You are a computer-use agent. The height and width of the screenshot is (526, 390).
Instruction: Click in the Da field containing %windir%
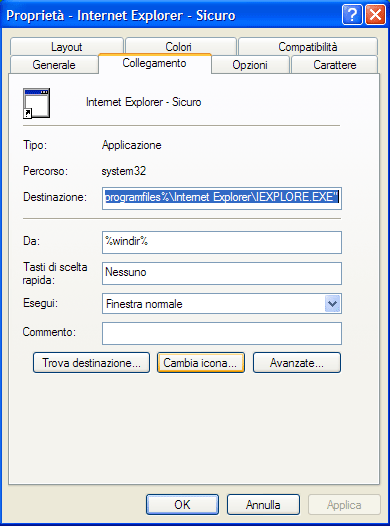(222, 242)
